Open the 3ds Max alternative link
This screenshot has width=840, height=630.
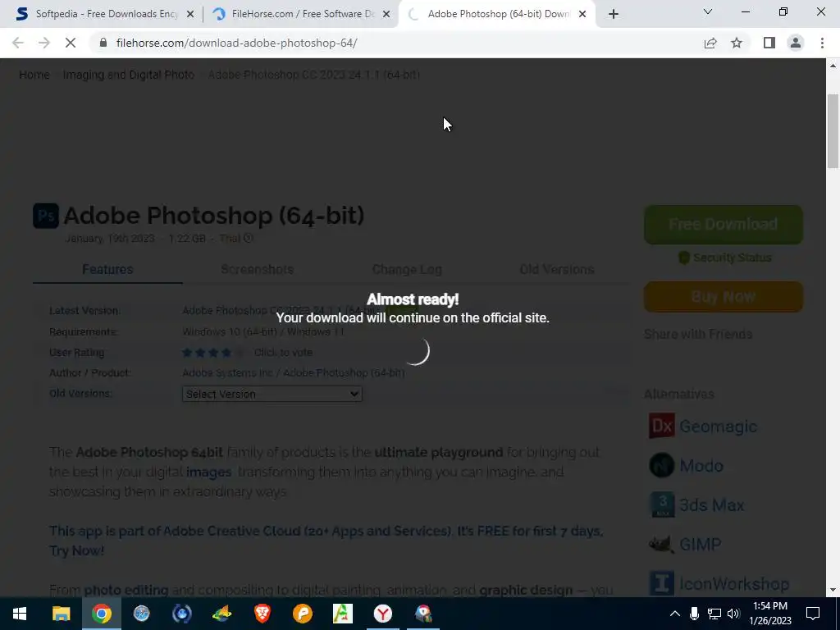click(711, 505)
